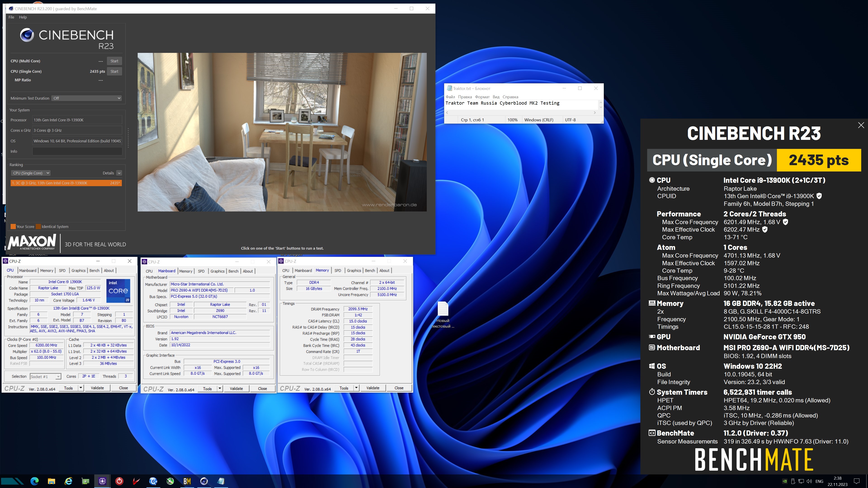
Task: Click Tools button in CPU-Z Memory window
Action: coord(344,388)
